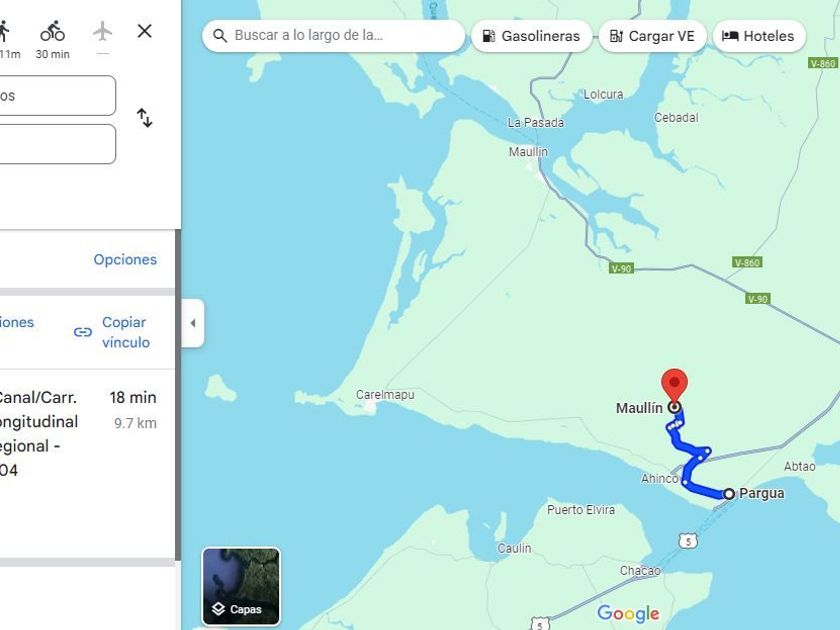
Task: Close the directions panel
Action: pyautogui.click(x=144, y=31)
